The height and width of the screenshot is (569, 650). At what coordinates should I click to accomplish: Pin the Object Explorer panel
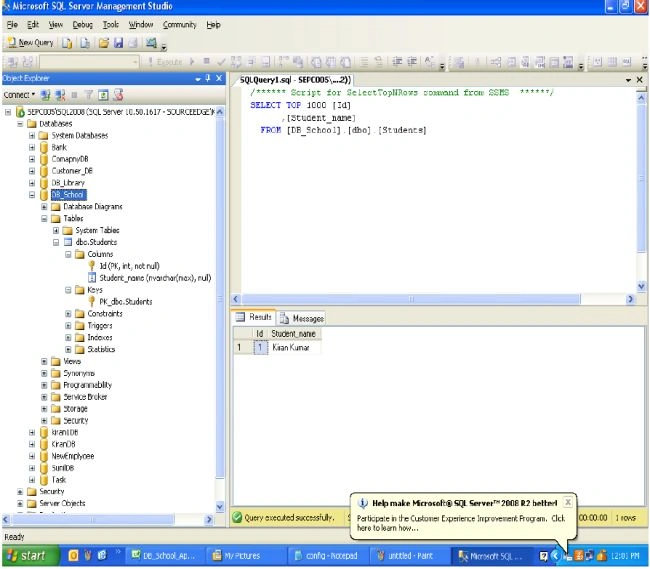tap(208, 78)
